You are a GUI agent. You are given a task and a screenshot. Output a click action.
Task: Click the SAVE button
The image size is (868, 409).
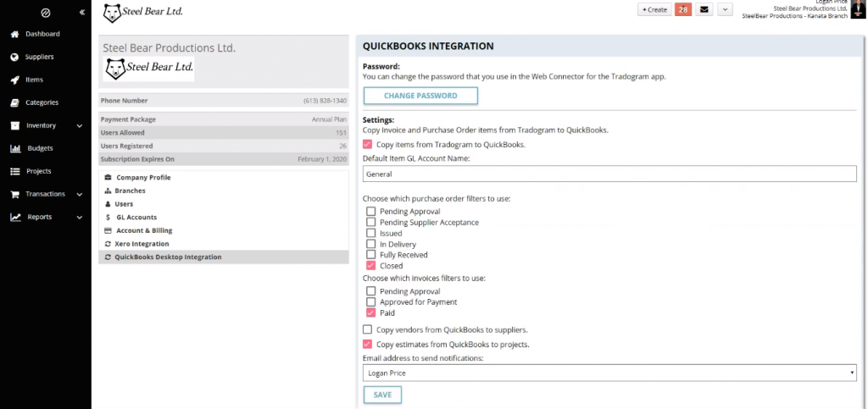[x=382, y=395]
